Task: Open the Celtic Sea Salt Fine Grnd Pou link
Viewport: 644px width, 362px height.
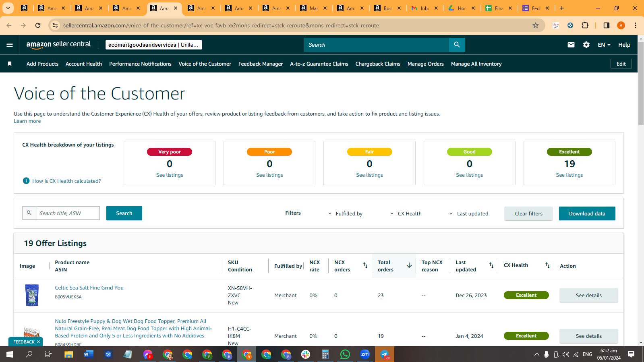Action: tap(89, 288)
